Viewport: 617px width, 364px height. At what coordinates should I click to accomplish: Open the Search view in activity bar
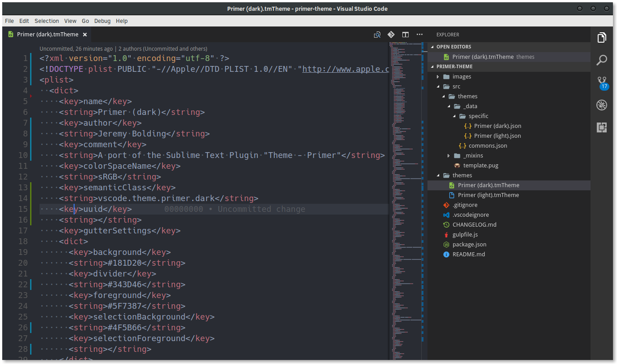tap(602, 60)
